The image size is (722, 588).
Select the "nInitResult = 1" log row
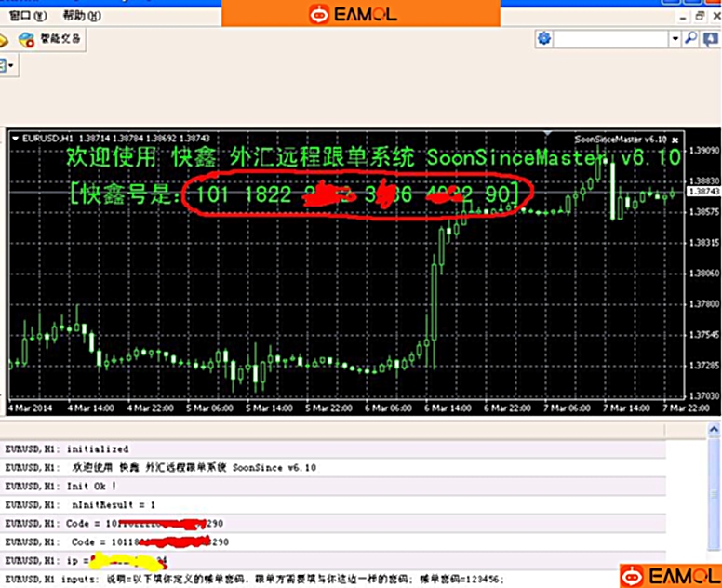(110, 503)
